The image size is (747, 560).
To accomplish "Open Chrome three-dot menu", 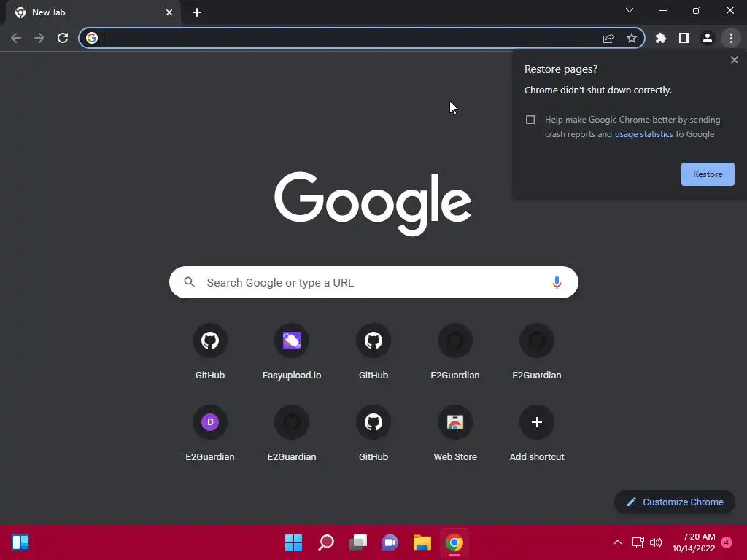I will click(x=731, y=38).
